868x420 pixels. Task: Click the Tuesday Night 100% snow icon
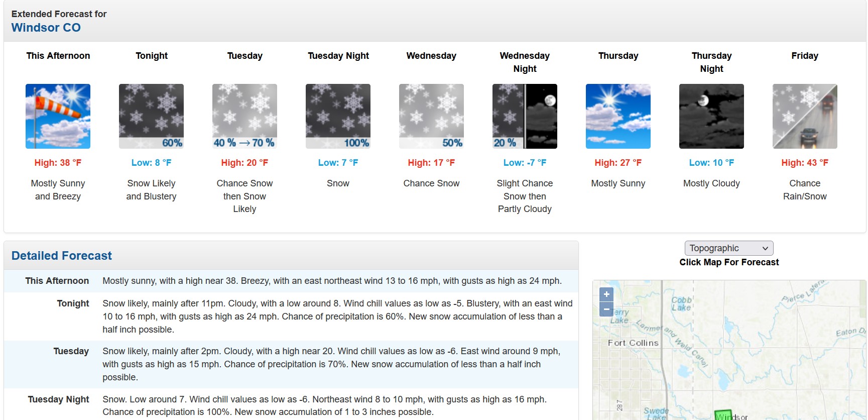(x=338, y=116)
